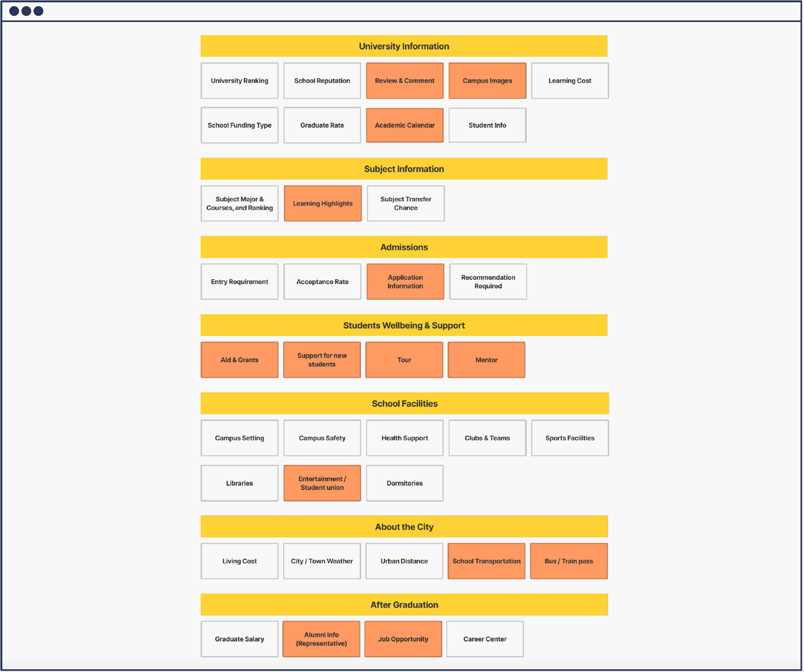Select the Campus Images box
Image resolution: width=804 pixels, height=672 pixels.
[x=487, y=81]
